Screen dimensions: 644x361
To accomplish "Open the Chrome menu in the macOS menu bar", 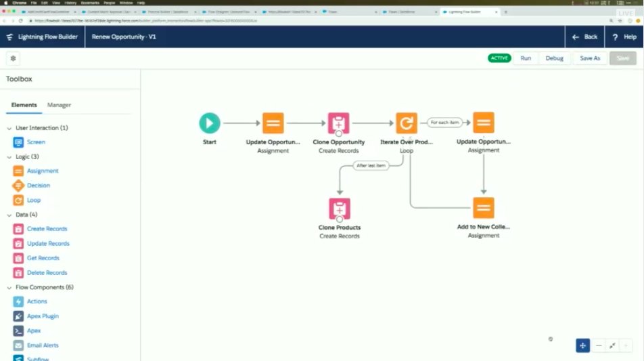I will 20,3.
